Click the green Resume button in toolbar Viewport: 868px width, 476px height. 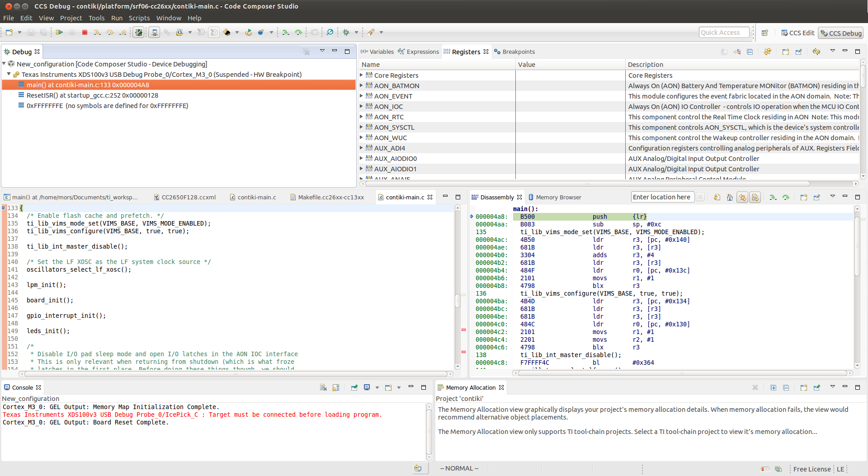(x=59, y=33)
